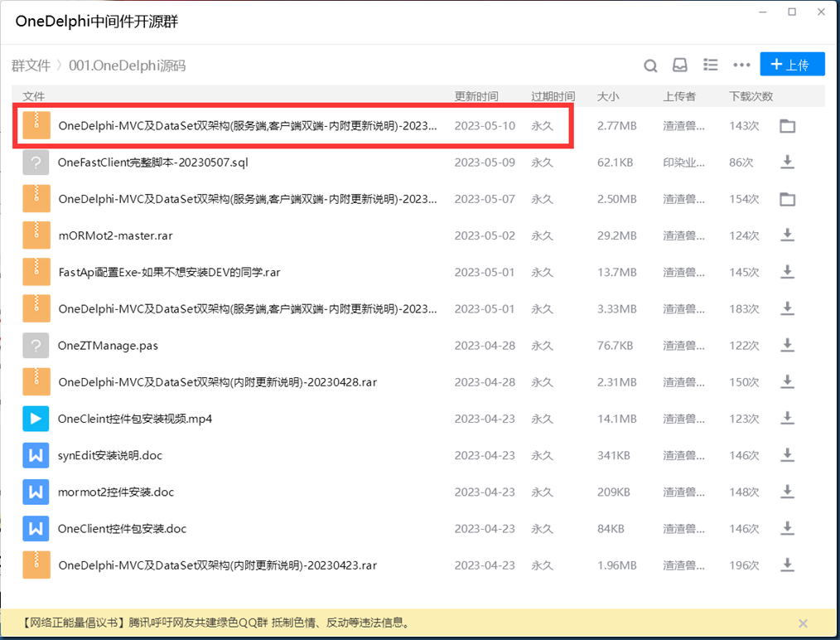The height and width of the screenshot is (640, 840).
Task: Download OneClient控件包安装.doc
Action: tap(787, 528)
